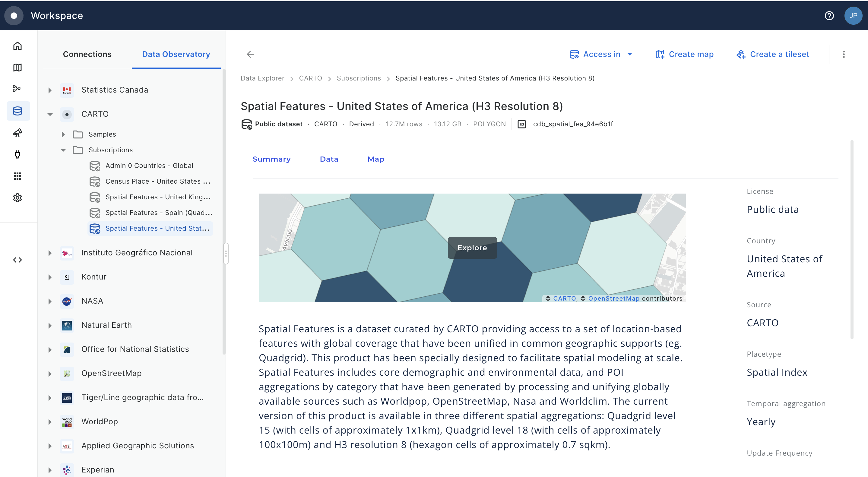This screenshot has height=477, width=868.
Task: Expand the Tiger/Line geographic data node
Action: [50, 398]
